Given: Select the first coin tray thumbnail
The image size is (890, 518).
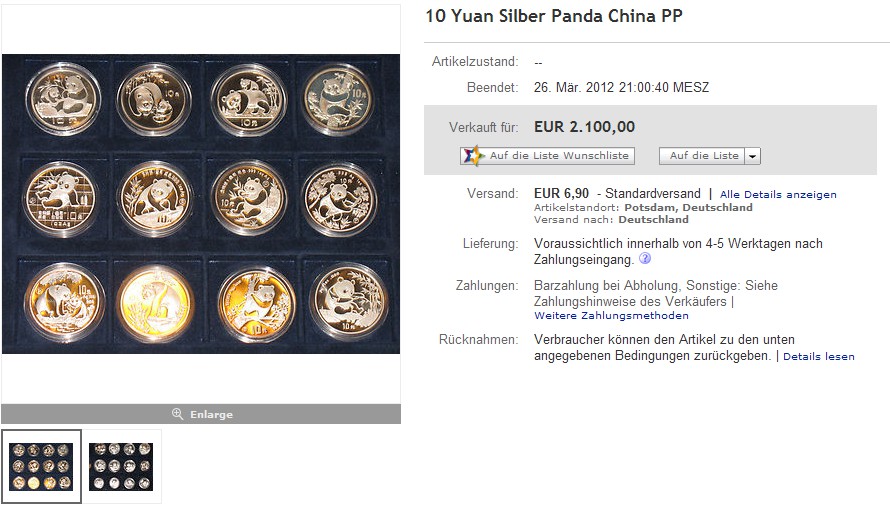Looking at the screenshot, I should 41,466.
